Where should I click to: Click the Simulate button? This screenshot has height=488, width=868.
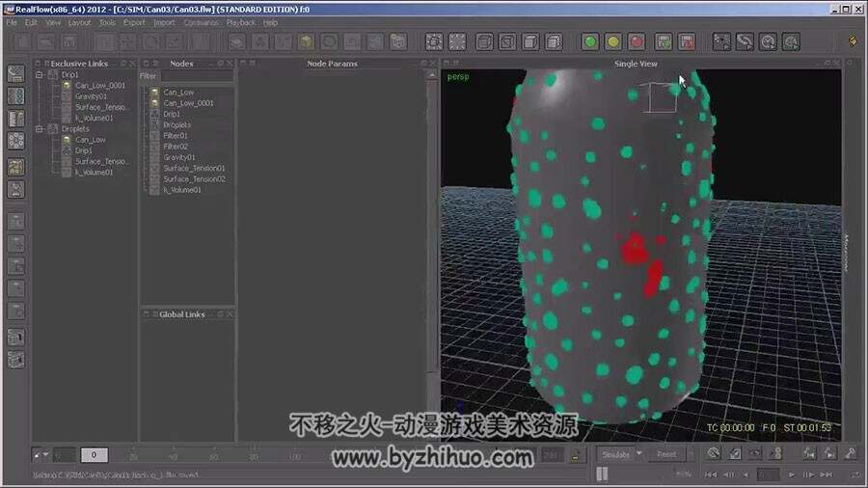(x=615, y=454)
